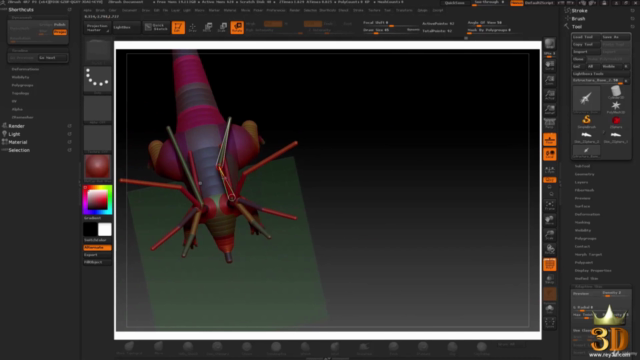Click the Scroll canvas icon
Image resolution: width=640 pixels, height=360 pixels.
click(x=550, y=65)
